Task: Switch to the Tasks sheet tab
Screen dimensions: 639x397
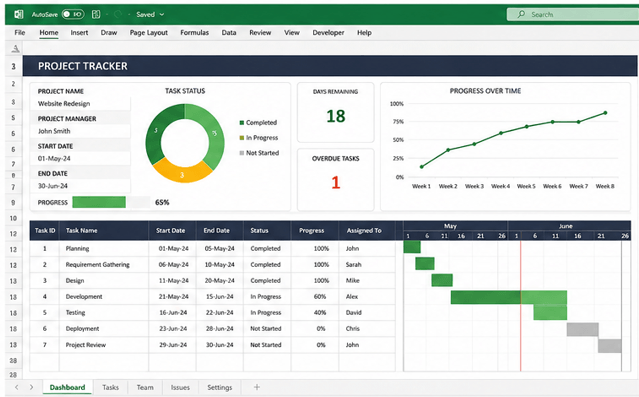Action: coord(110,387)
